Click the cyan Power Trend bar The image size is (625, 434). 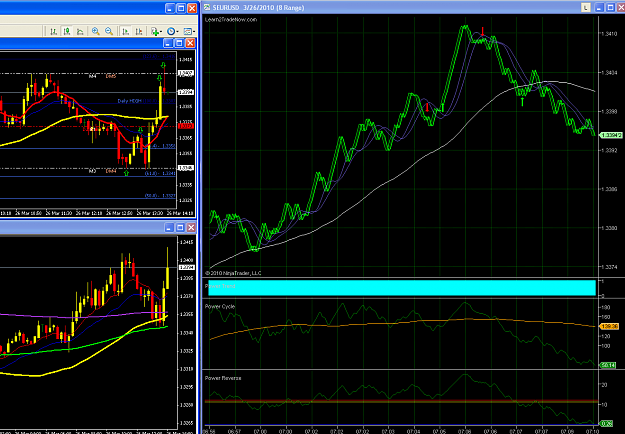coord(402,288)
